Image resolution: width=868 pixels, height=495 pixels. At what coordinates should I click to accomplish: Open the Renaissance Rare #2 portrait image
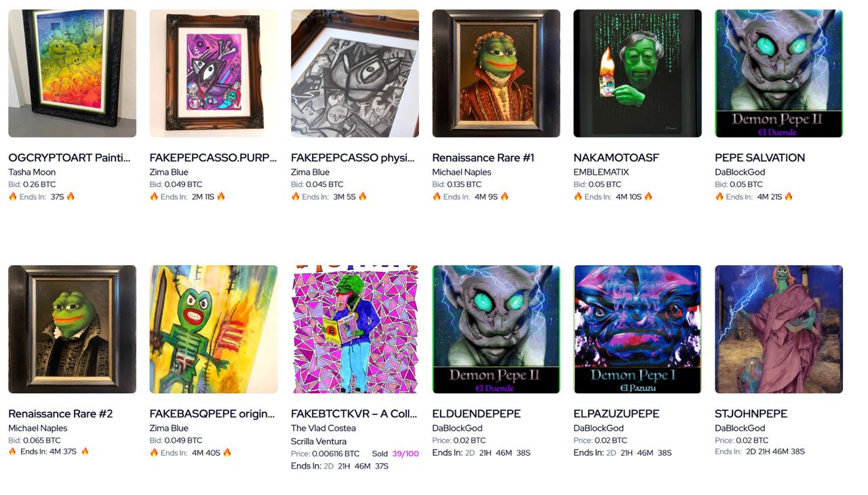(72, 330)
